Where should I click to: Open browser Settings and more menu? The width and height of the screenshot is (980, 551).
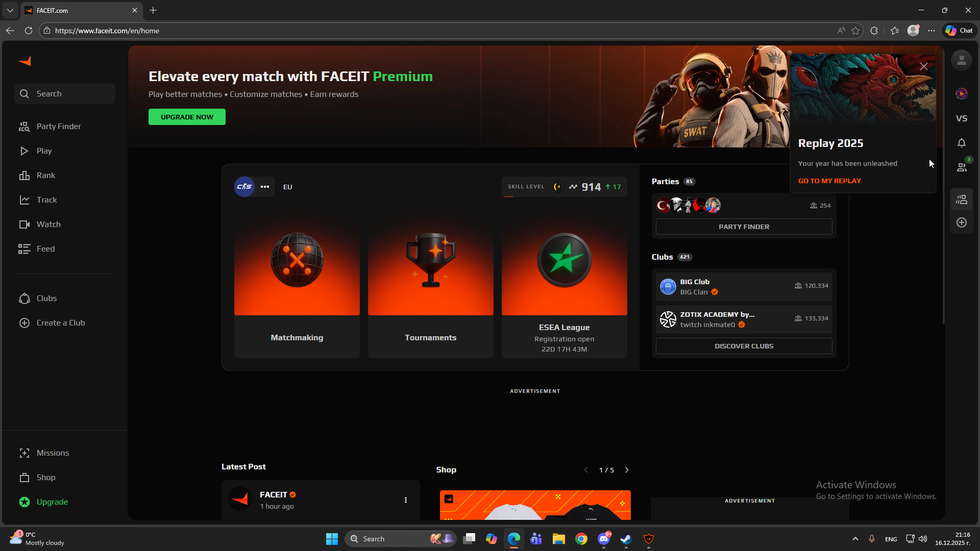click(932, 31)
